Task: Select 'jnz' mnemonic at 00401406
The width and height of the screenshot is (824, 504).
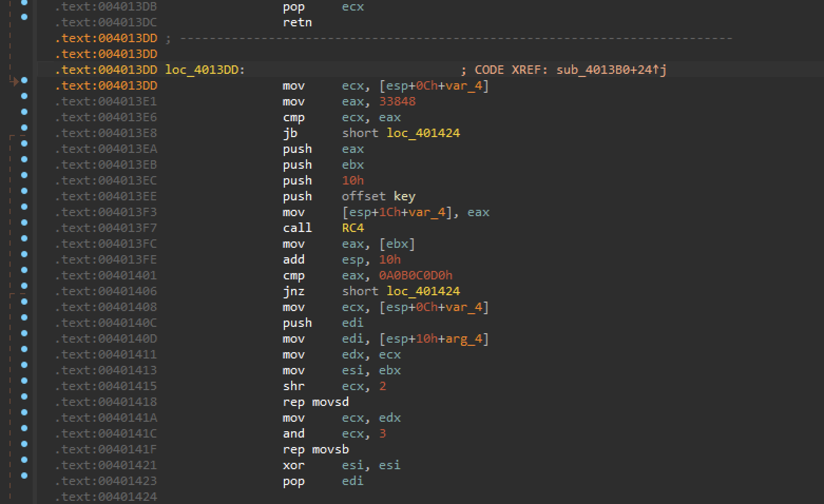Action: pos(294,292)
